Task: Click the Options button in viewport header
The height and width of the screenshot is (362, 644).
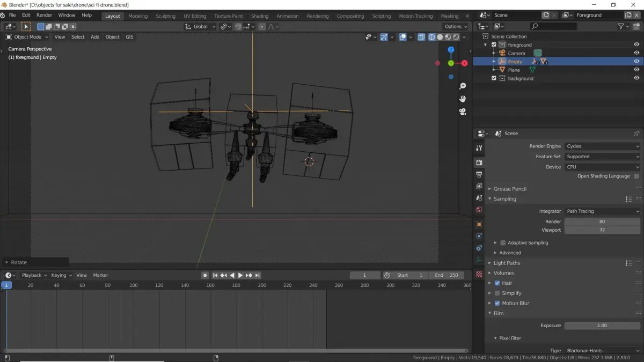Action: [456, 26]
